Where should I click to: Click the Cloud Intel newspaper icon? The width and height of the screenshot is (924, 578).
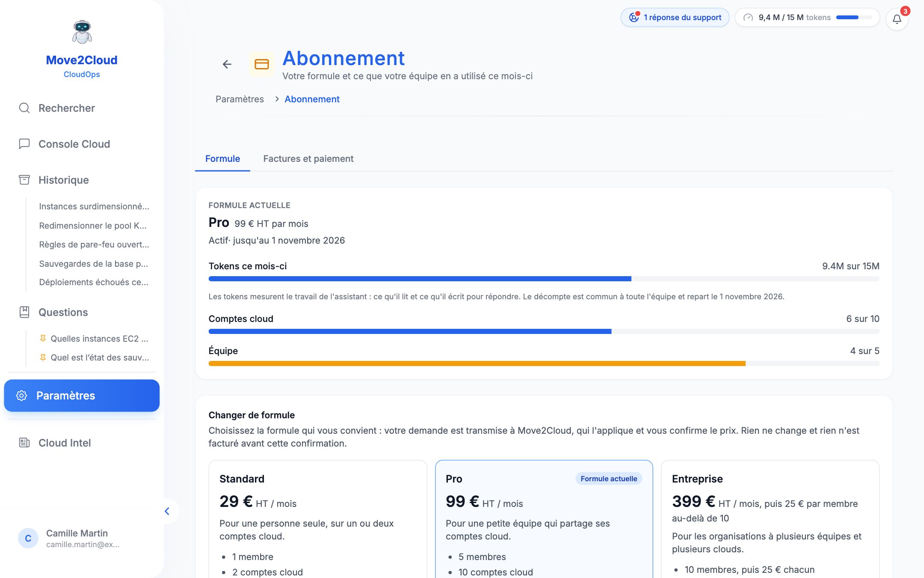(x=24, y=443)
